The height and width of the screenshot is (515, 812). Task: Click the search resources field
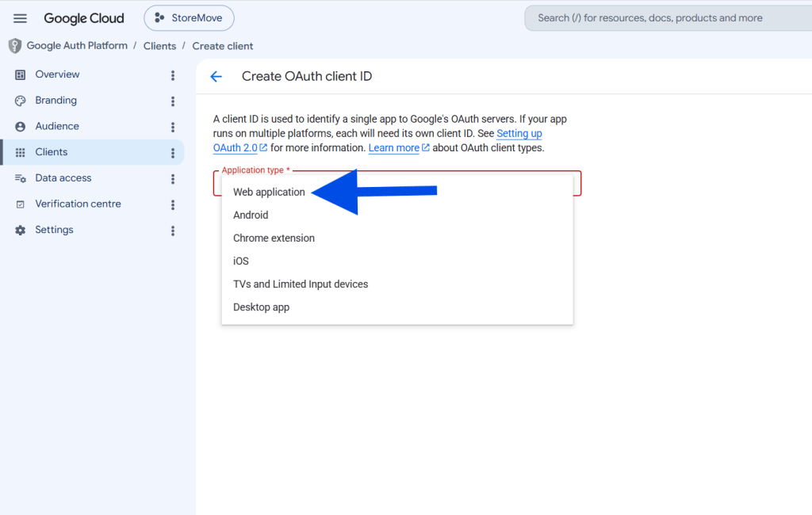pos(668,18)
